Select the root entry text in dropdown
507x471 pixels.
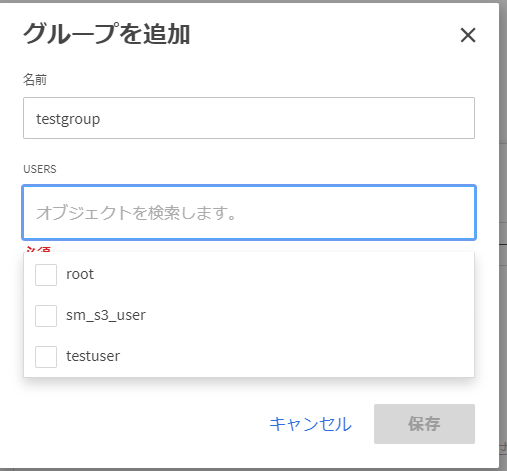(80, 274)
